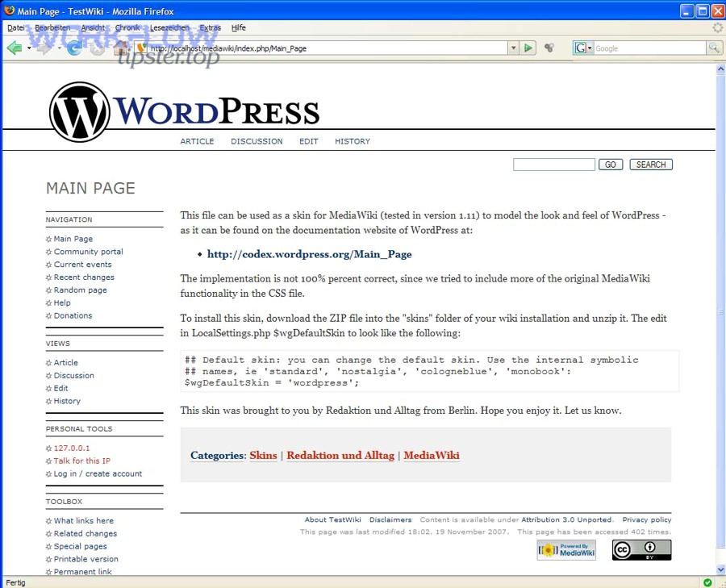Image resolution: width=726 pixels, height=588 pixels.
Task: Click the scrollbar up arrow
Action: (721, 69)
